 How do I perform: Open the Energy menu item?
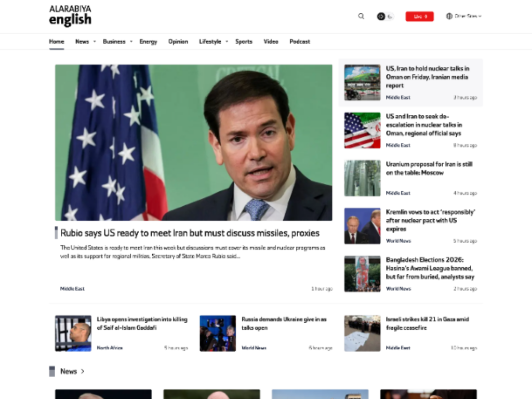[x=148, y=42]
